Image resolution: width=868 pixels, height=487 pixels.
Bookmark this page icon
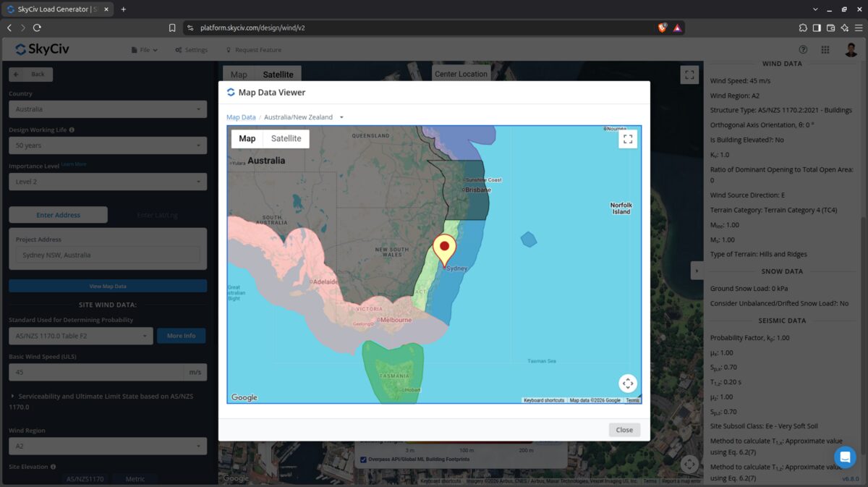[x=172, y=27]
